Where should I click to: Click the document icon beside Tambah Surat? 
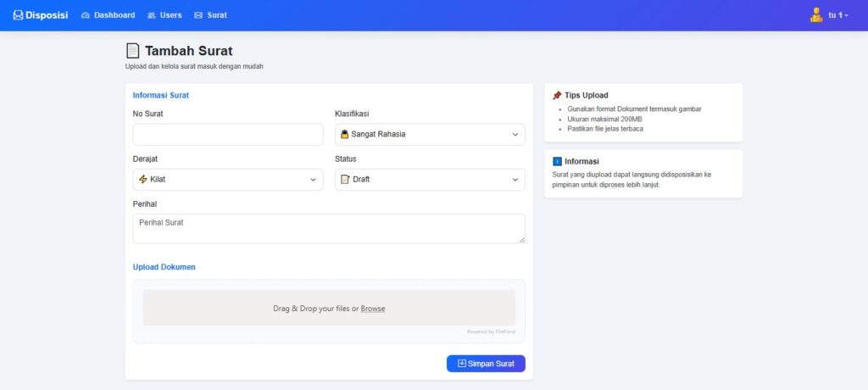tap(133, 51)
